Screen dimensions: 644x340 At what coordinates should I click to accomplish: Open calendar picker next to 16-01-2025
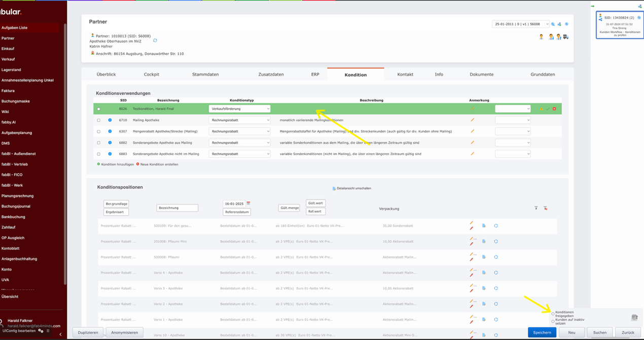coord(248,203)
